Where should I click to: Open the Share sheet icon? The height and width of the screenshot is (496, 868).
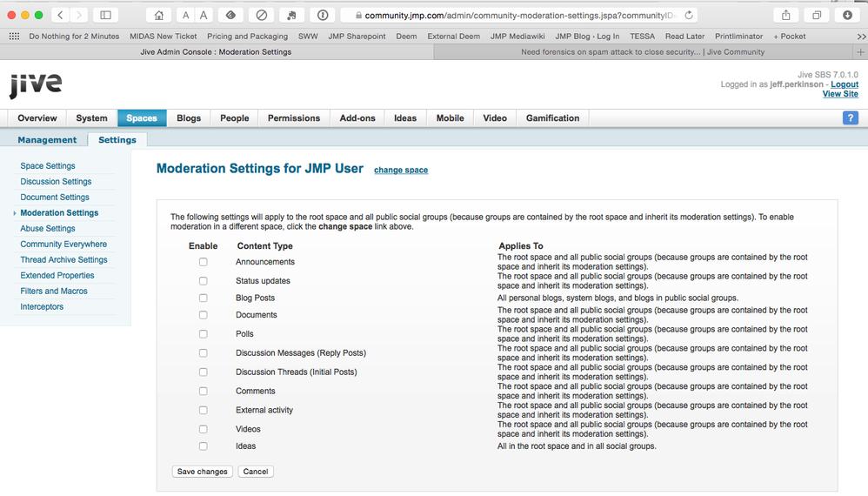786,16
